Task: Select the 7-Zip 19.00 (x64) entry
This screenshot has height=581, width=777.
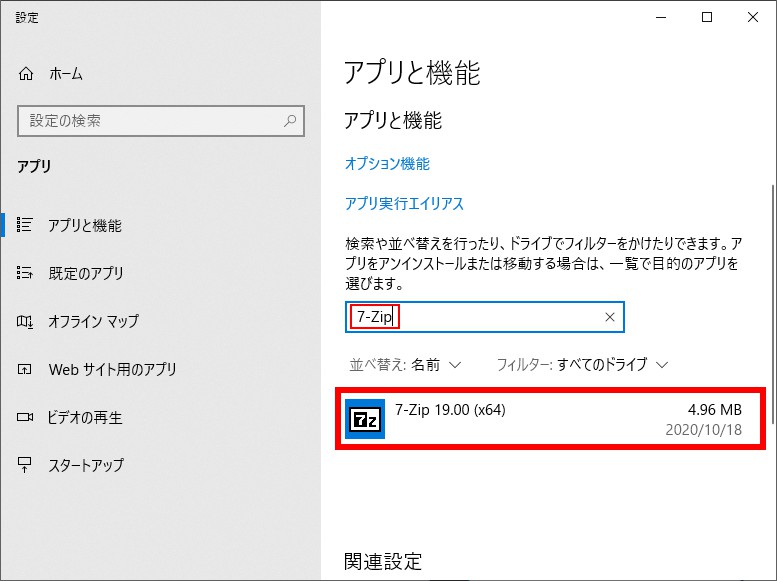Action: [551, 419]
